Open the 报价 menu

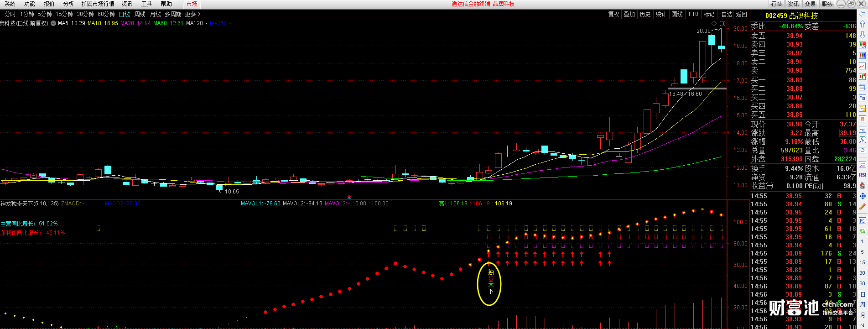click(x=49, y=4)
